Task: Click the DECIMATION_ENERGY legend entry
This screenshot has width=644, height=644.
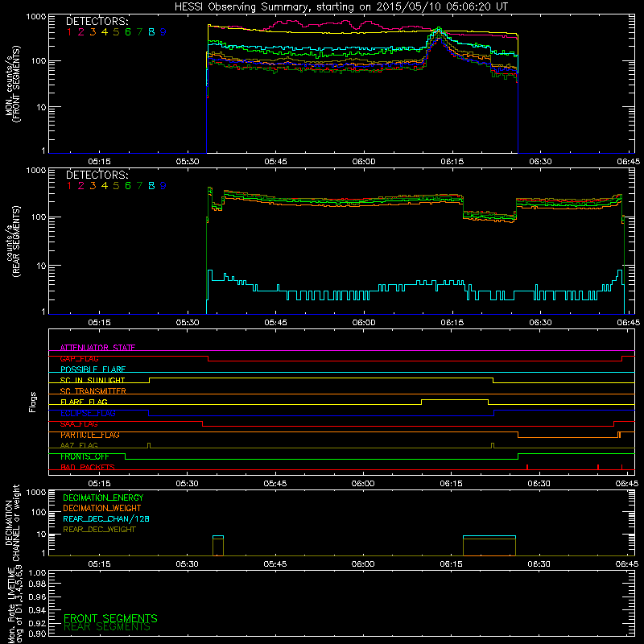Action: (103, 497)
